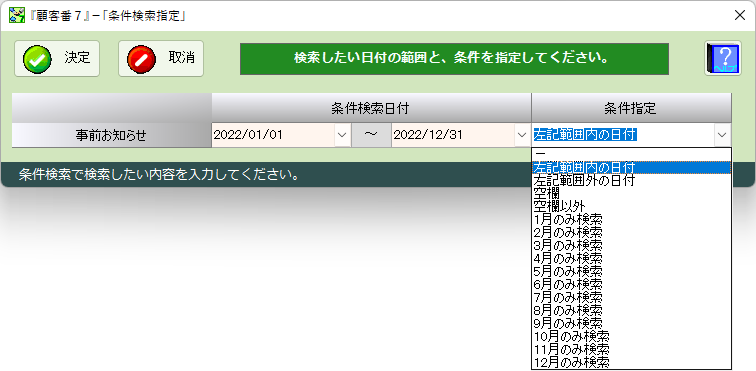This screenshot has height=371, width=756.
Task: Choose 12月のみ検索 from the list
Action: (x=631, y=362)
